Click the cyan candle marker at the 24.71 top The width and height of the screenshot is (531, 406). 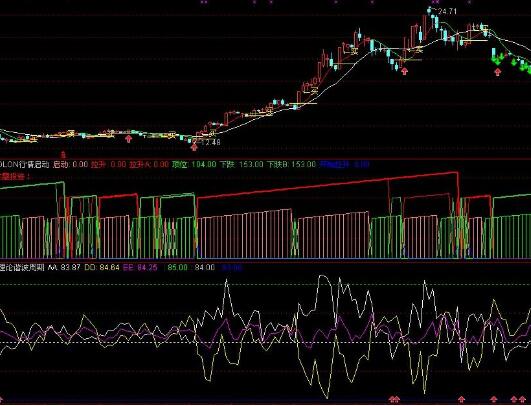[429, 10]
